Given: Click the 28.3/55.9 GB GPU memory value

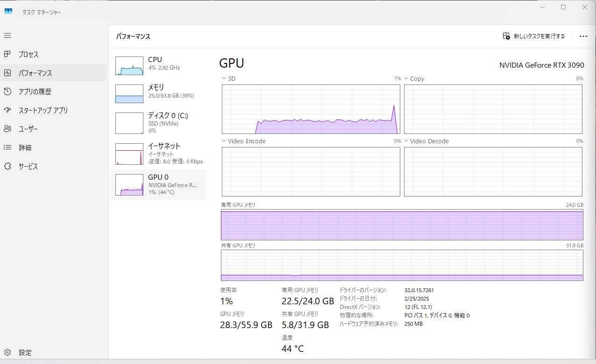Looking at the screenshot, I should pyautogui.click(x=246, y=325).
